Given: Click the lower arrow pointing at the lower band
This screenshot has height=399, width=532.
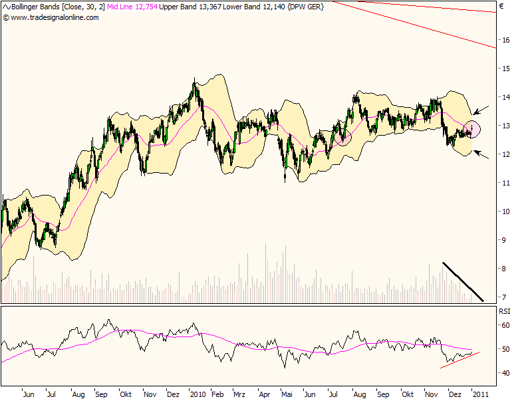Looking at the screenshot, I should coord(481,156).
